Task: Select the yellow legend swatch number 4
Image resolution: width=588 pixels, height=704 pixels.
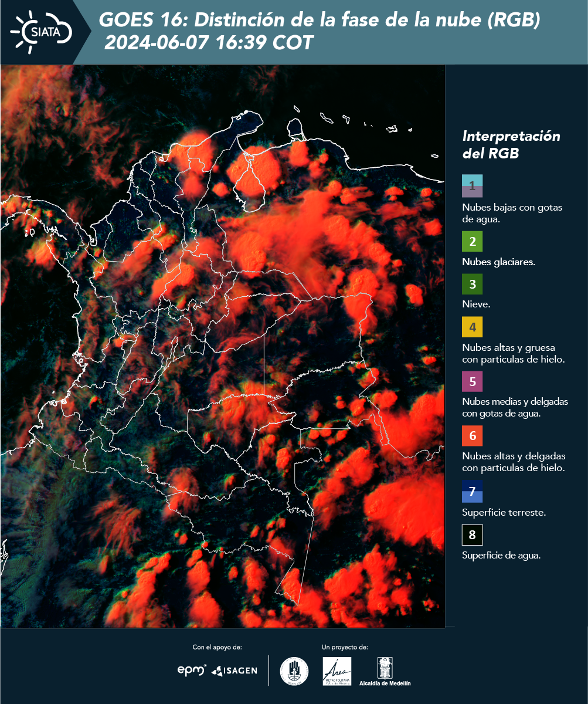Action: pyautogui.click(x=472, y=326)
